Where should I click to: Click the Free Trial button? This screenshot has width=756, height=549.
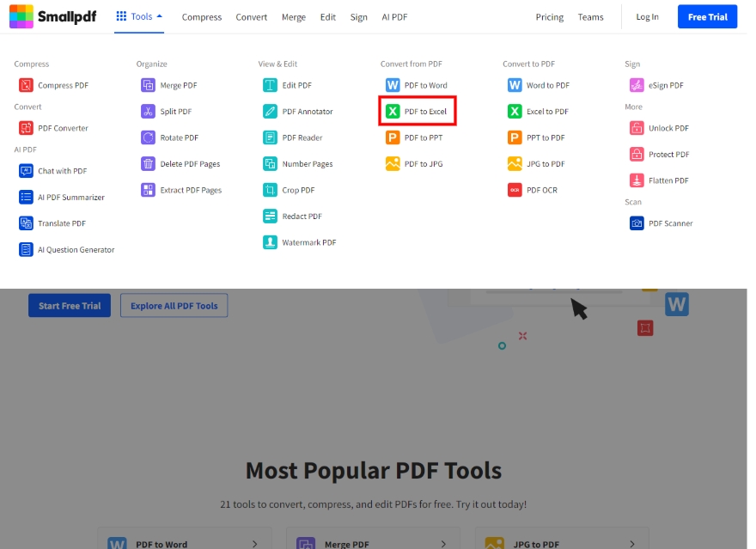pyautogui.click(x=707, y=16)
